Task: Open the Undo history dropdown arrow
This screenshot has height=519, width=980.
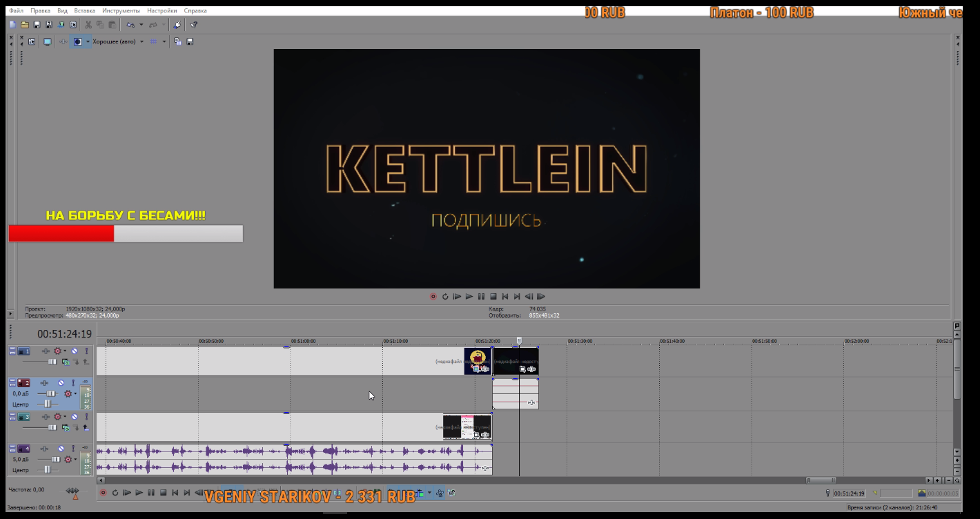Action: 141,25
